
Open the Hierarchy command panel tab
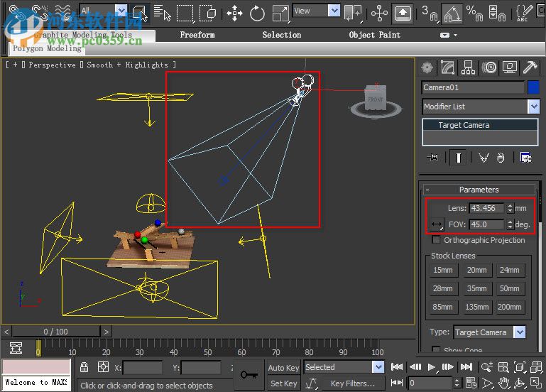(x=468, y=67)
